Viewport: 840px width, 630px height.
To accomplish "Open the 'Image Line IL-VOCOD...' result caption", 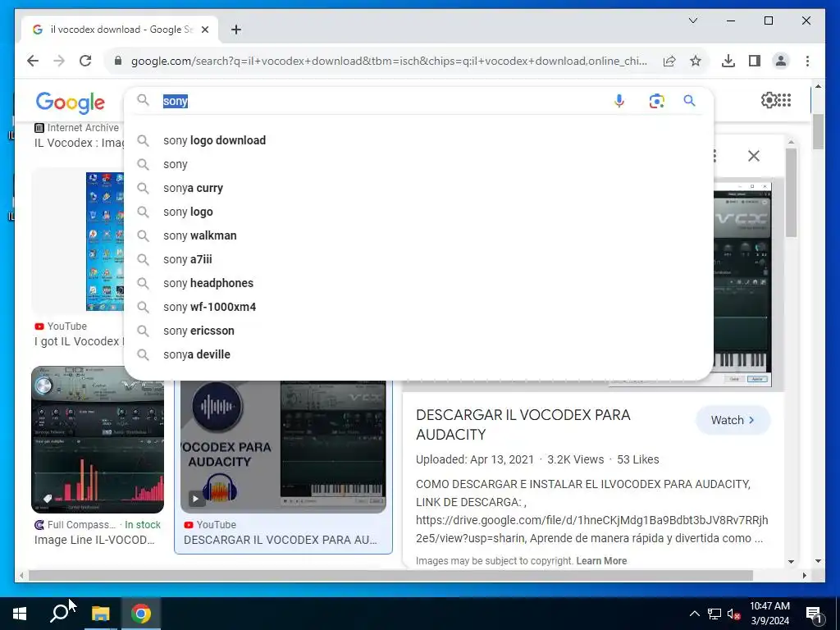I will click(x=94, y=540).
